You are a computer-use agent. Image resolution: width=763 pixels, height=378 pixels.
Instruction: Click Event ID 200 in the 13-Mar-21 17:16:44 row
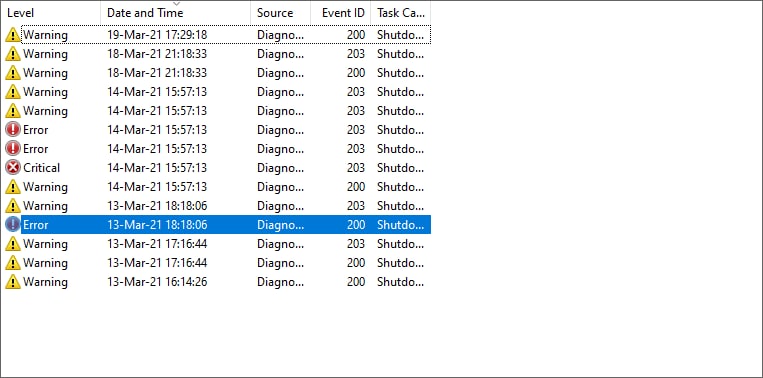[356, 263]
